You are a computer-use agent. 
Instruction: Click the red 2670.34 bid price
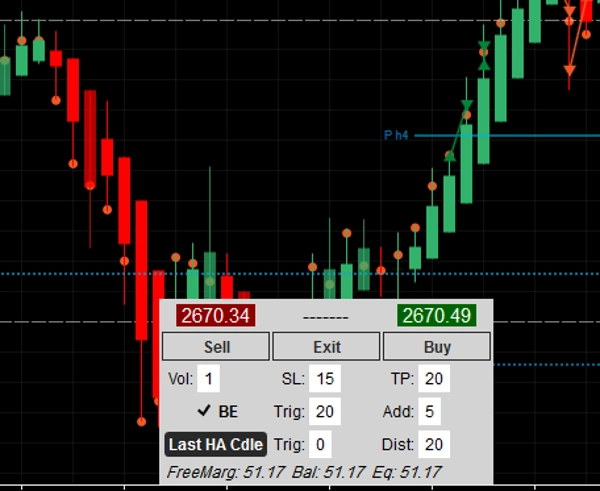coord(217,316)
